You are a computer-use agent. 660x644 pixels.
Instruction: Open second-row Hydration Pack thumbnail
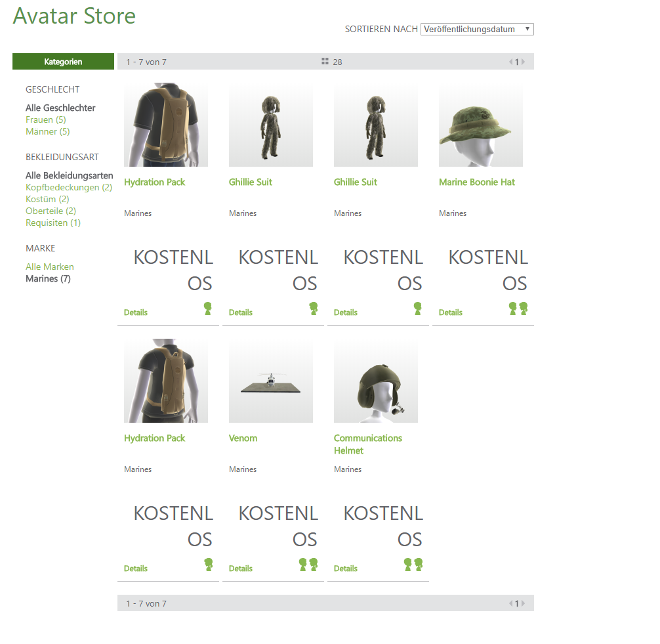point(166,381)
